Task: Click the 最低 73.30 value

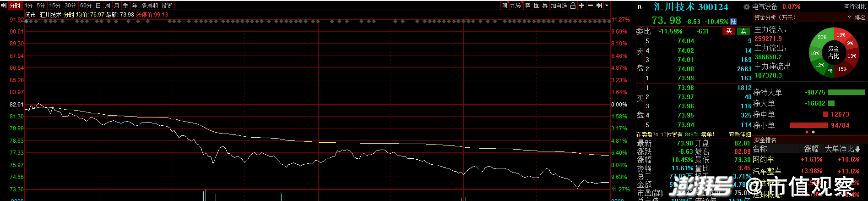Action: [743, 160]
